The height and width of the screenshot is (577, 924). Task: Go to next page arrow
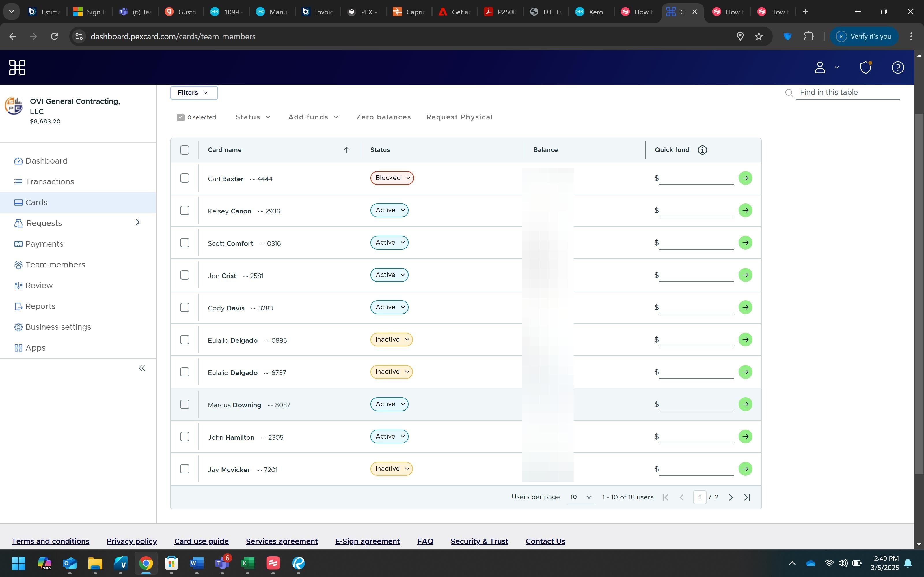[731, 497]
